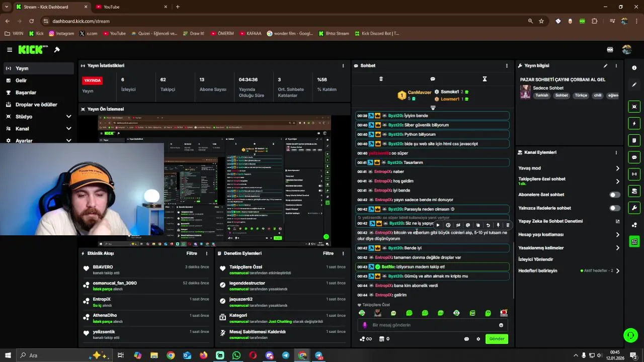This screenshot has height=362, width=644.
Task: Click the pin icon next to the Kick logo
Action: click(x=57, y=50)
